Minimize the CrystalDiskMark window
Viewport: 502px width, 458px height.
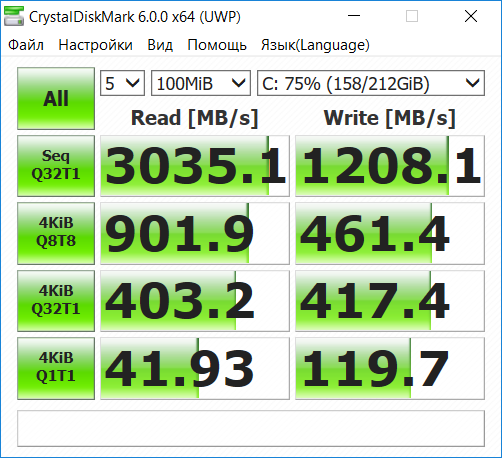pos(354,16)
